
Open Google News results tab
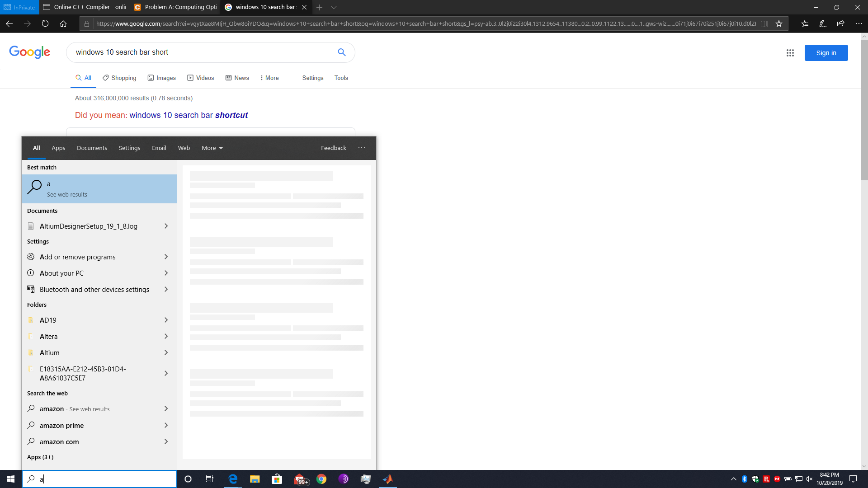coord(237,78)
